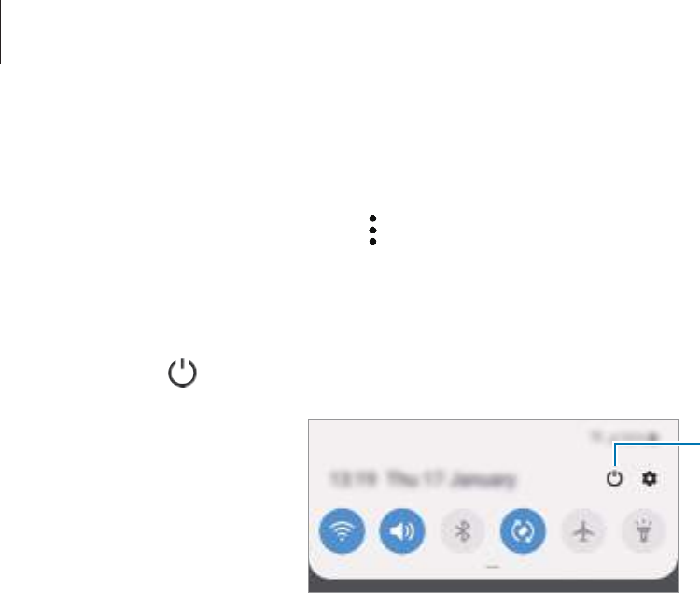The width and height of the screenshot is (700, 593).
Task: Enable airplane mode
Action: pyautogui.click(x=583, y=531)
